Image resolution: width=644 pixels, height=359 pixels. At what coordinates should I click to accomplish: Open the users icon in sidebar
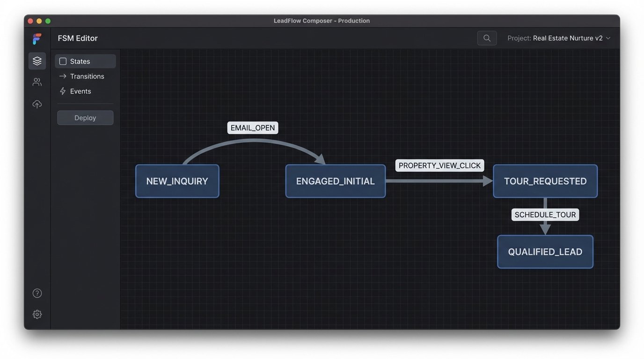click(37, 82)
